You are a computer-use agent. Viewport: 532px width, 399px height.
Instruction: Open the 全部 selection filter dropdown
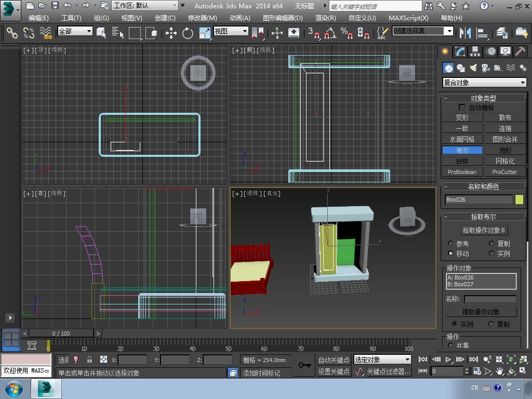pos(75,31)
